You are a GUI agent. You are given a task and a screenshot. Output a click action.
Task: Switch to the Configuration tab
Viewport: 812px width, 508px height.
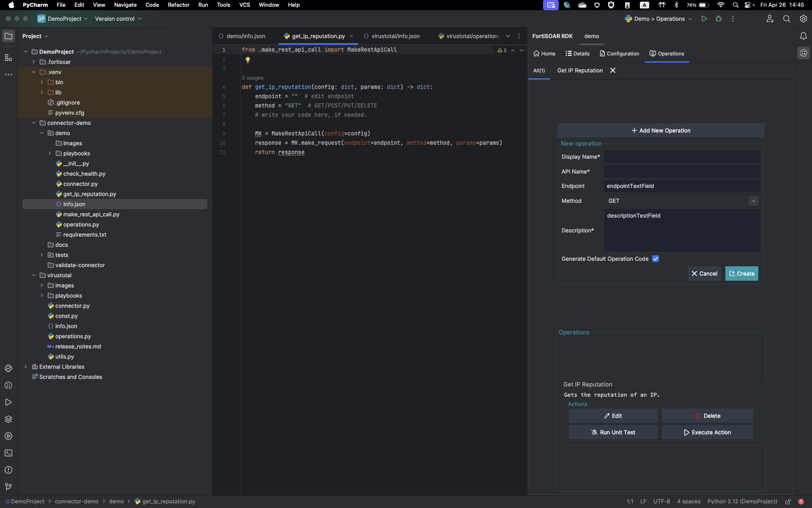coord(619,54)
